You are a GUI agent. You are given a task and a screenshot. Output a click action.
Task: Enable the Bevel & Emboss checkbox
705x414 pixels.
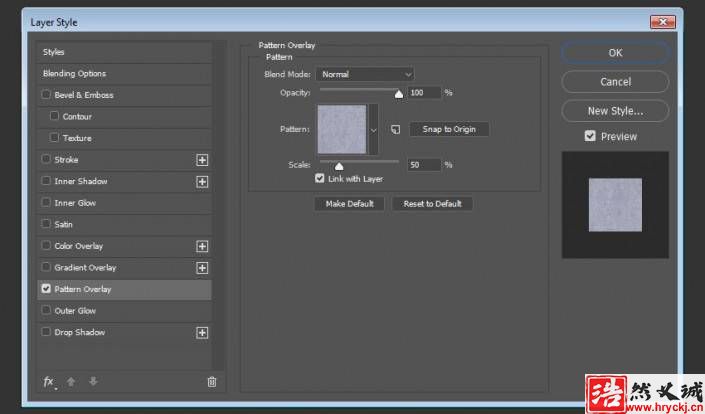coord(46,94)
